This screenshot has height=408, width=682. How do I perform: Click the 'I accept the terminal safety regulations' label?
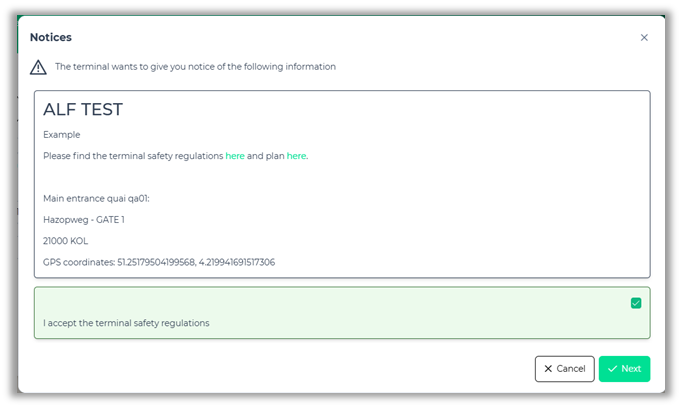126,323
